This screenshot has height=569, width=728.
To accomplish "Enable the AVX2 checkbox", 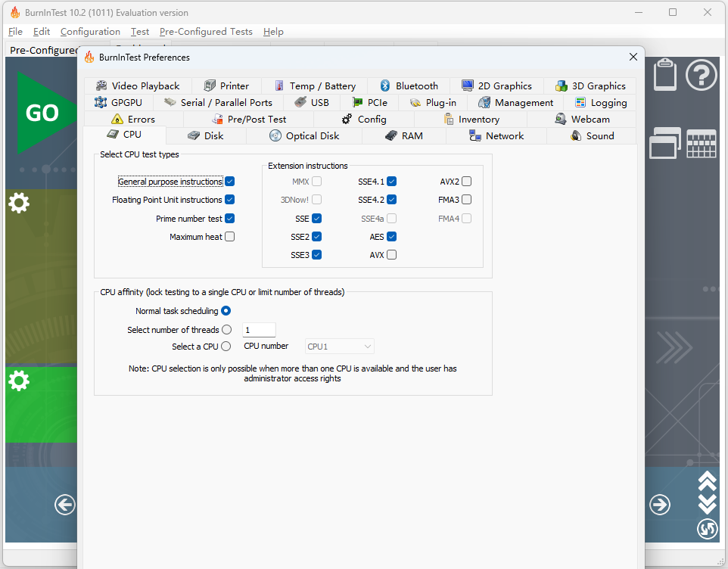I will click(467, 182).
